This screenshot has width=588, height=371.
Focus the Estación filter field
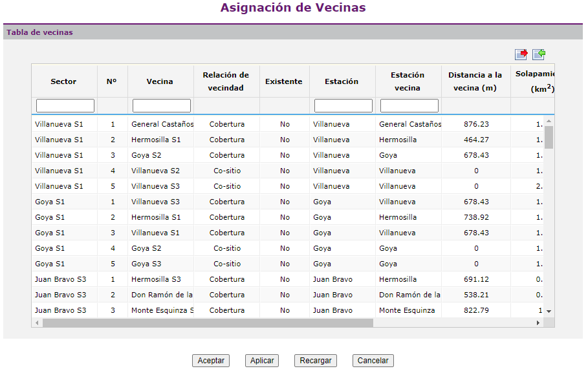tap(343, 106)
